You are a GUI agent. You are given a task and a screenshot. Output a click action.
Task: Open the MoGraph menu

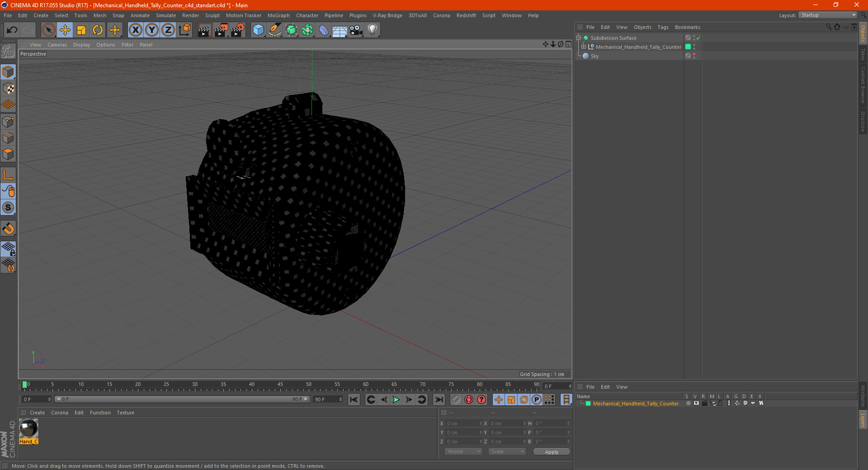pyautogui.click(x=278, y=15)
